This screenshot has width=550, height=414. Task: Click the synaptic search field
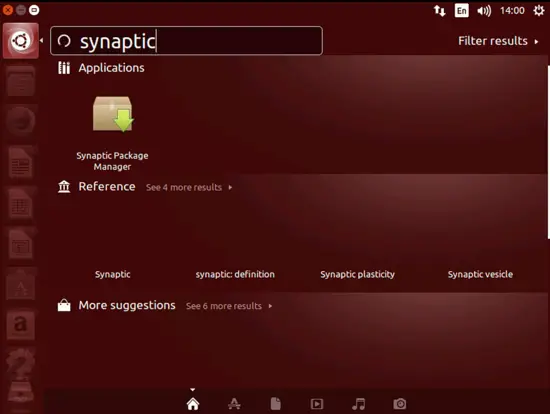[186, 41]
